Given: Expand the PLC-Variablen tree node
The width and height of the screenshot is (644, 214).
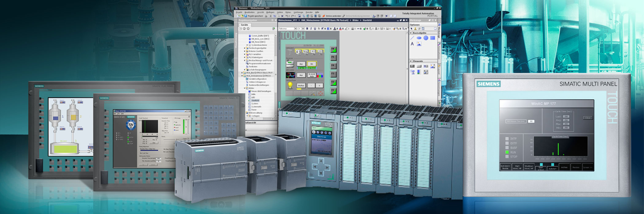Looking at the screenshot, I should click(x=245, y=54).
